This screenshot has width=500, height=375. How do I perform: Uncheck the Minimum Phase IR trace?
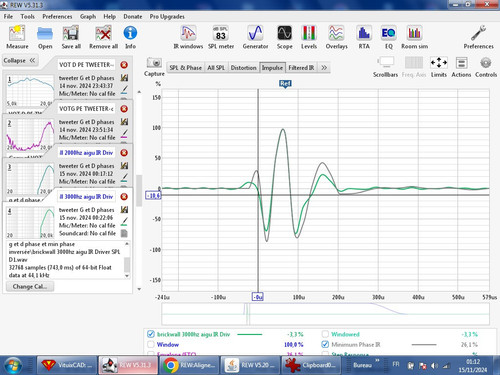tap(325, 344)
